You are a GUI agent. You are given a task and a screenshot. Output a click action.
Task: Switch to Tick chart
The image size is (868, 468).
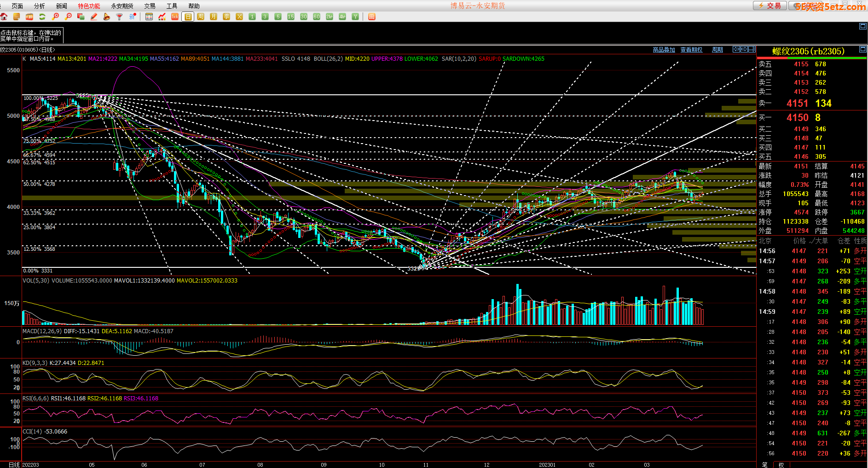click(175, 17)
